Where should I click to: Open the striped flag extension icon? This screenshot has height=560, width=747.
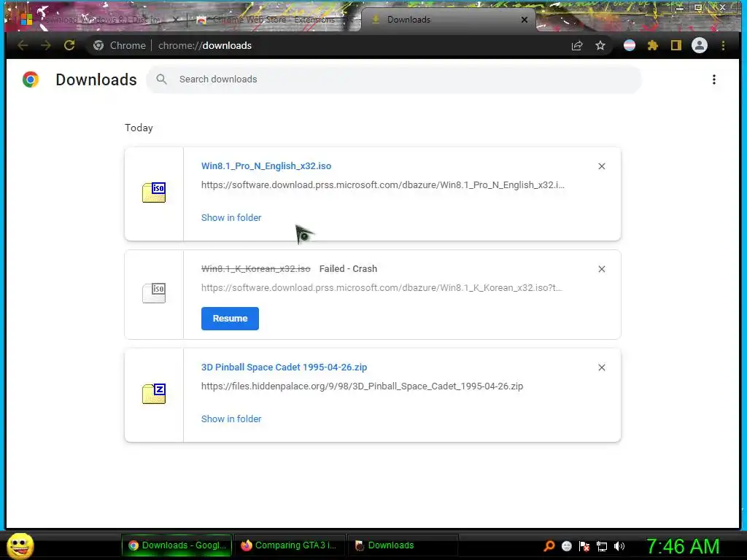point(630,45)
